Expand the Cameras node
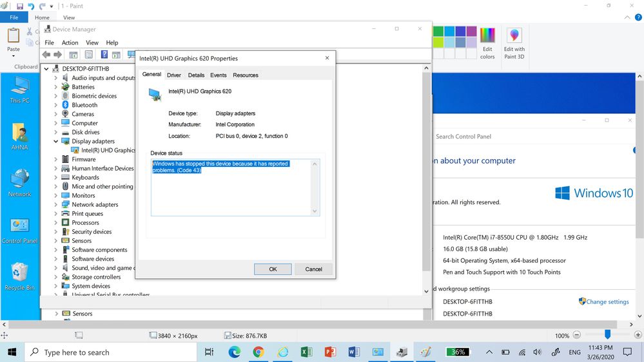This screenshot has width=644, height=362. click(x=56, y=114)
